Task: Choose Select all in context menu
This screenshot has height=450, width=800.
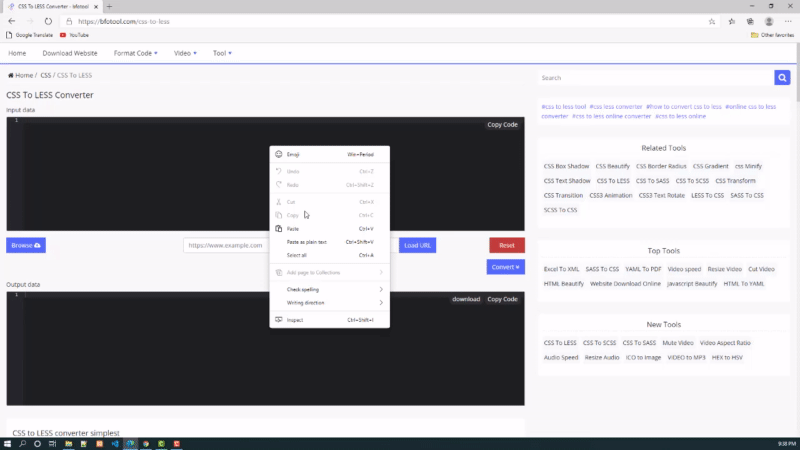Action: click(x=297, y=255)
